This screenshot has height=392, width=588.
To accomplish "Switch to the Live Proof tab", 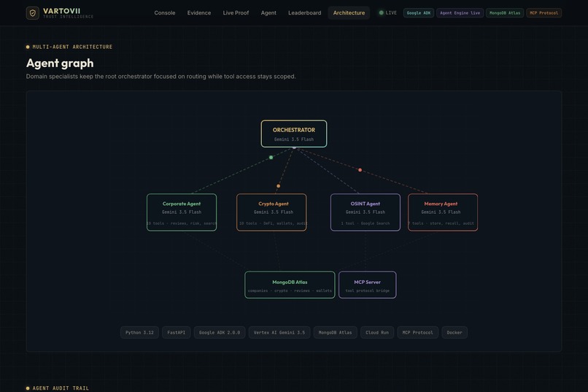I will pos(236,12).
